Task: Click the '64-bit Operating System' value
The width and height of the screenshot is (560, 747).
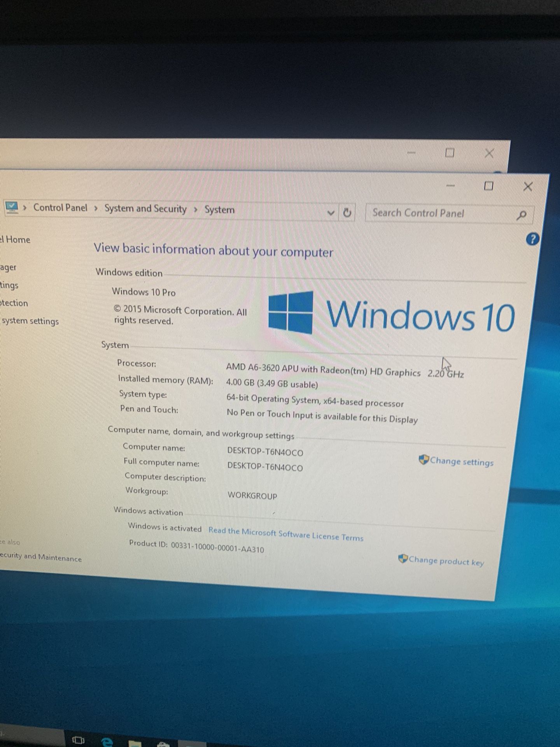Action: click(315, 401)
